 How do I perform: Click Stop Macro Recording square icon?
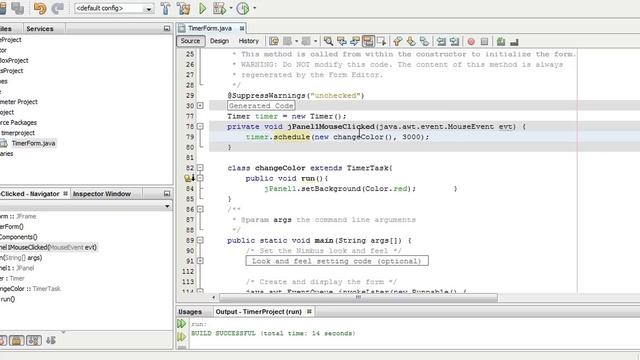(484, 41)
